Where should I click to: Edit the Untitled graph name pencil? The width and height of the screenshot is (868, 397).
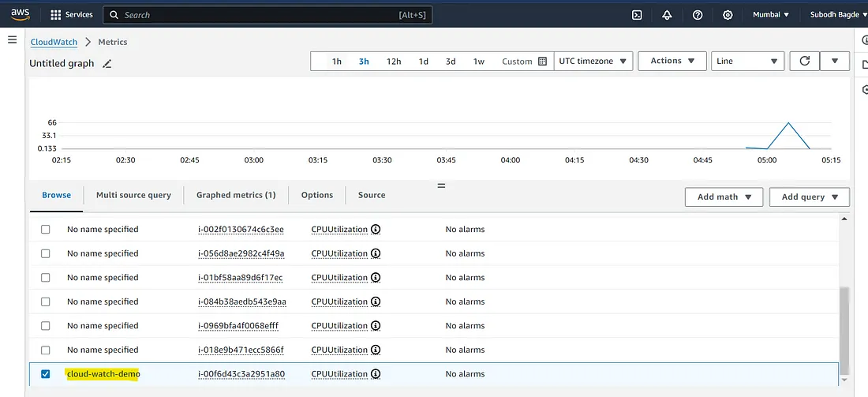click(107, 64)
